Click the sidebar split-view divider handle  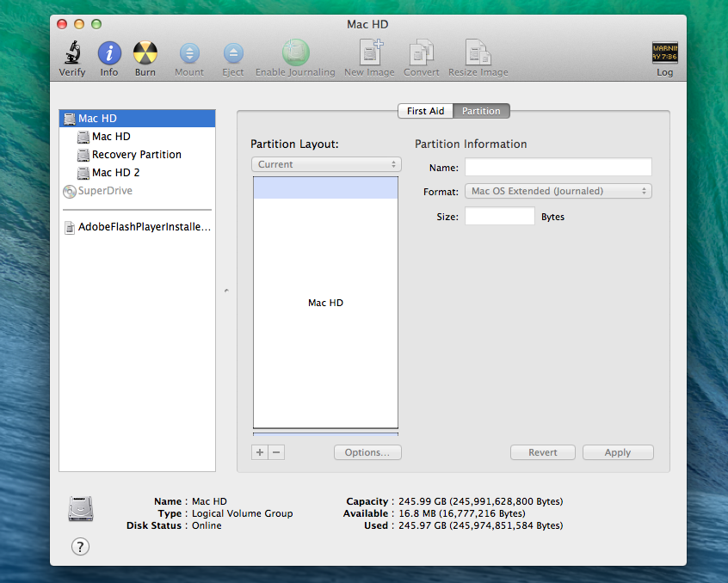point(226,291)
